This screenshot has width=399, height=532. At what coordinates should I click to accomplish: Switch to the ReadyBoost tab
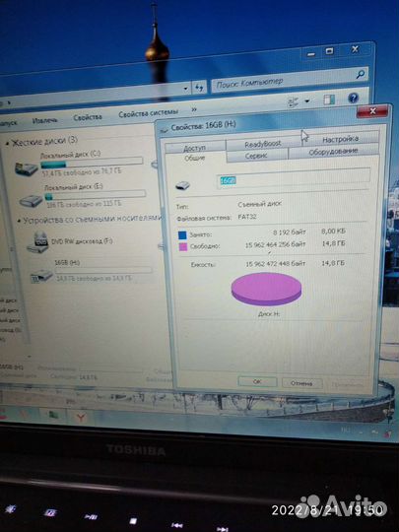263,144
